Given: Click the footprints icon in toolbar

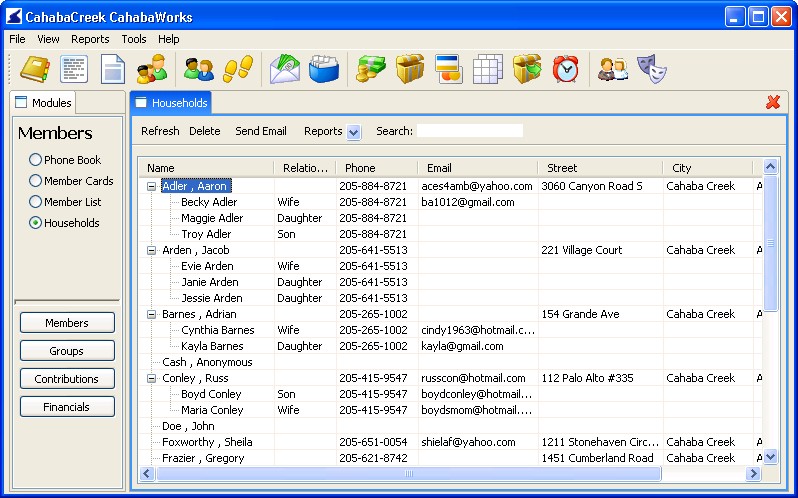Looking at the screenshot, I should (x=237, y=69).
